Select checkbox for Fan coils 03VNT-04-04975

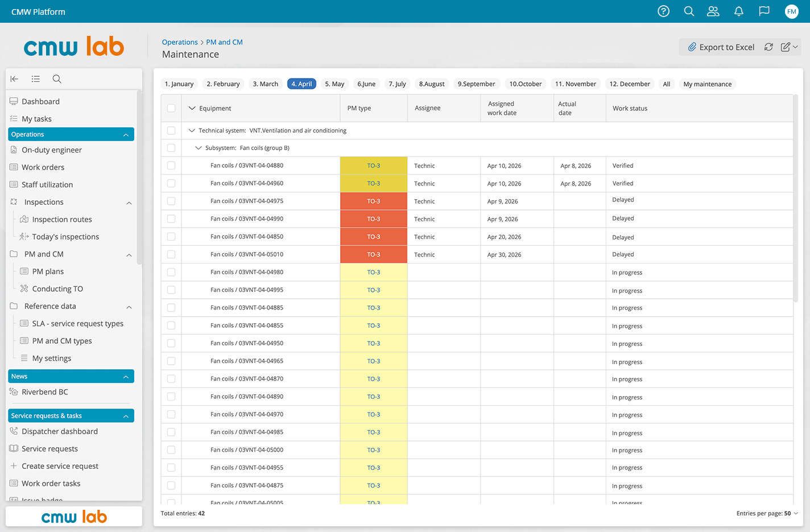(x=171, y=201)
